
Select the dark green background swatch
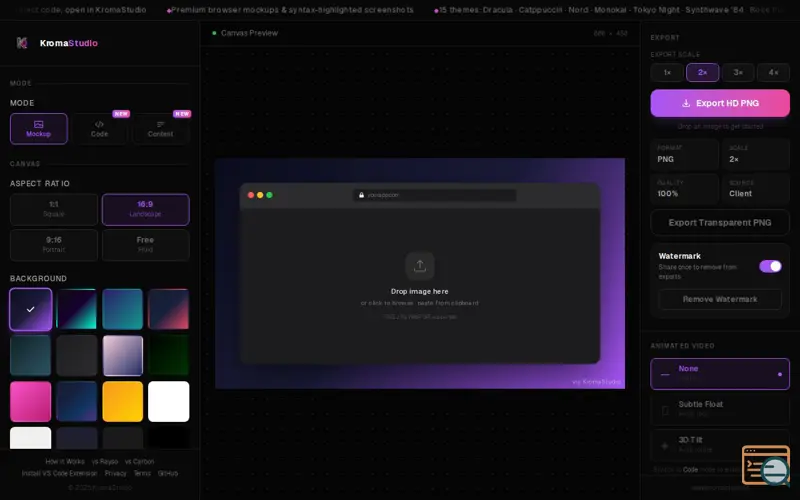(169, 355)
